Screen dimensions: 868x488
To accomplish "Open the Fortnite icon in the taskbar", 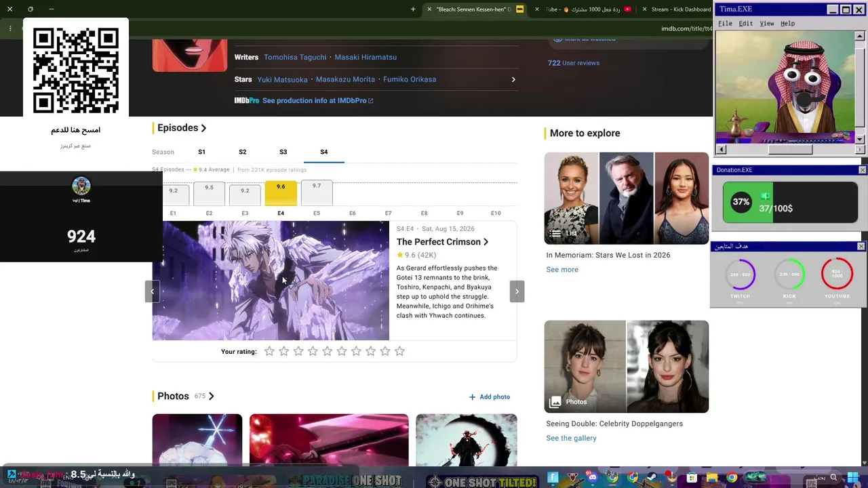I will click(553, 478).
